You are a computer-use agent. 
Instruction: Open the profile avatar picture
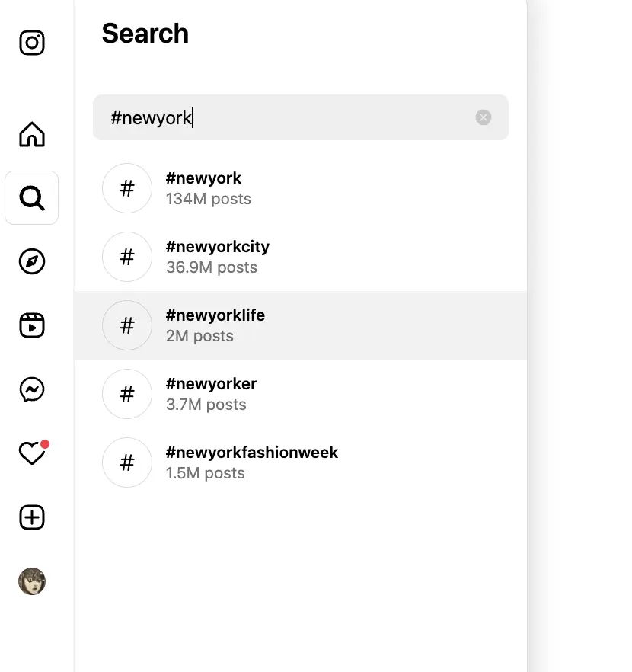[32, 581]
